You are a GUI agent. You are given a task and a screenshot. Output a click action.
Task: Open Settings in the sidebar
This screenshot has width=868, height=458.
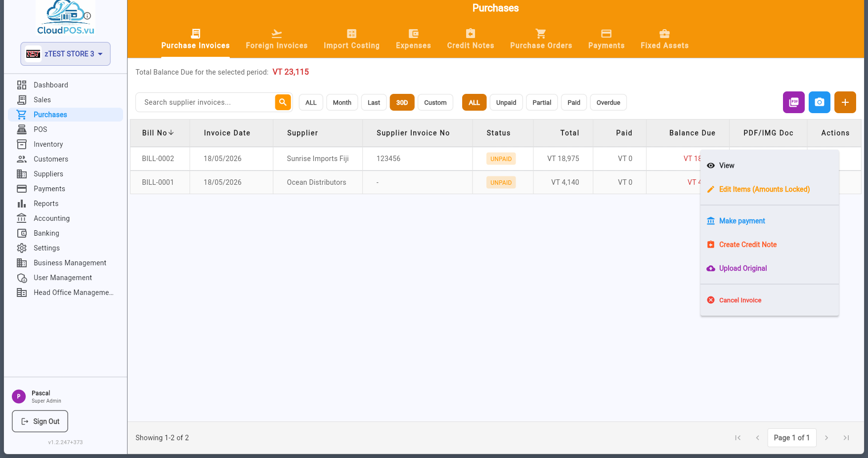pos(65,248)
